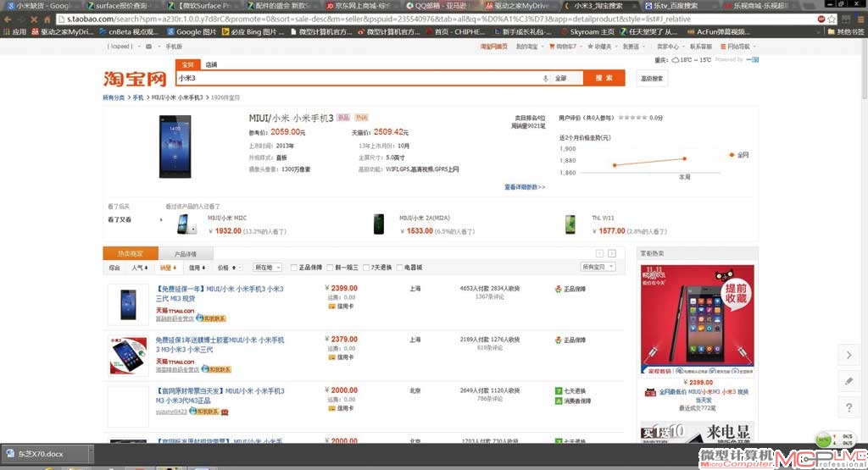
Task: Sort results by 人气 popularity
Action: click(140, 268)
